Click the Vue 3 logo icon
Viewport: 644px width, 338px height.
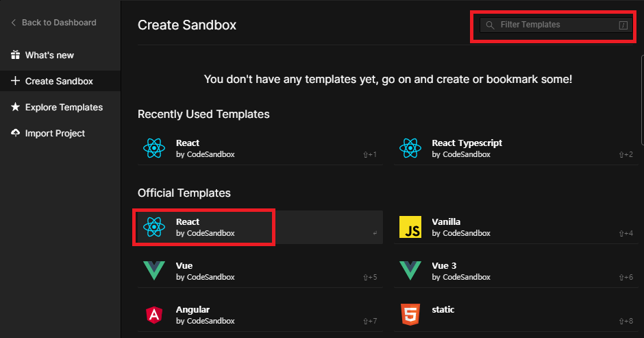410,271
